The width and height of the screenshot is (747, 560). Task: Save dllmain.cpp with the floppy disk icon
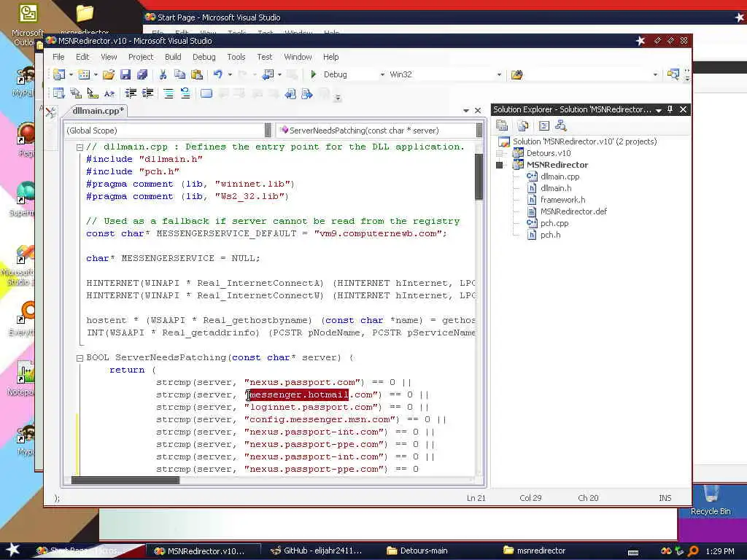pyautogui.click(x=125, y=74)
